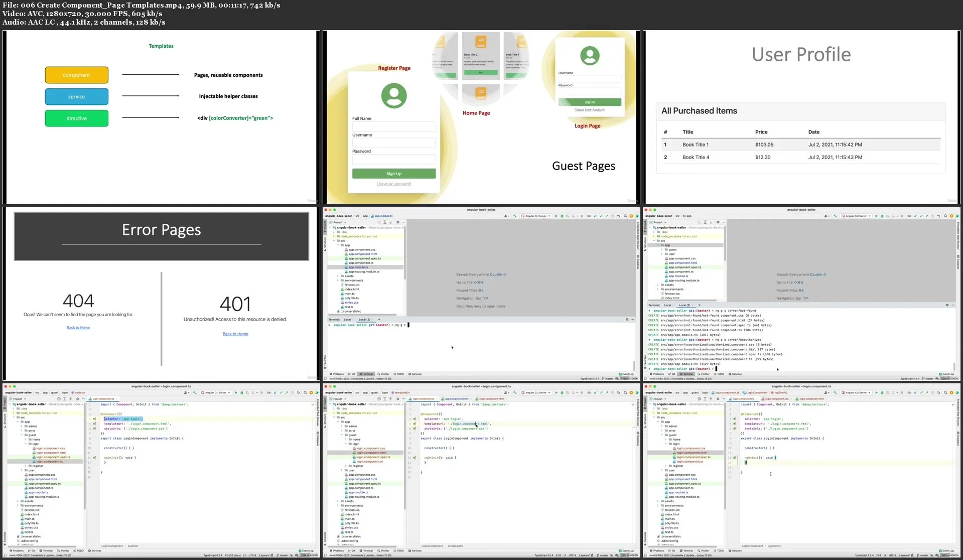Open Problems tool tab in 'ng g c' prompt frame
Screen dimensions: 963x560
337,374
